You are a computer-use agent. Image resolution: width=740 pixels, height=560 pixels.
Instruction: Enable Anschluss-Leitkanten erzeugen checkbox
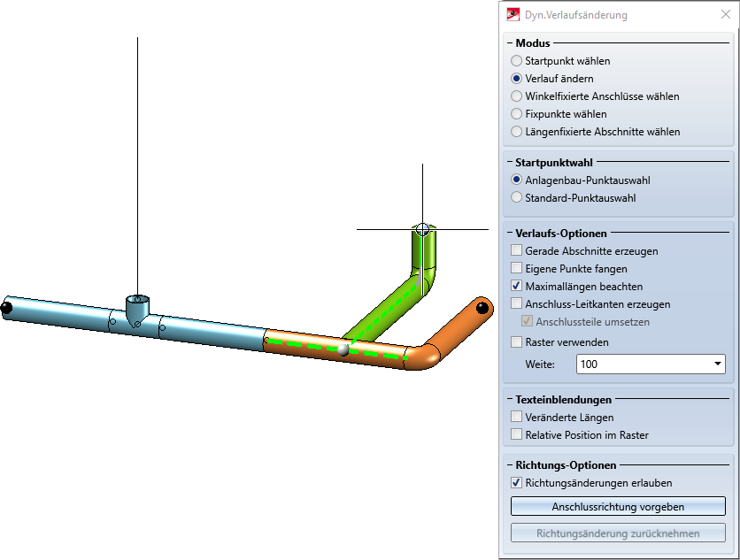point(516,303)
